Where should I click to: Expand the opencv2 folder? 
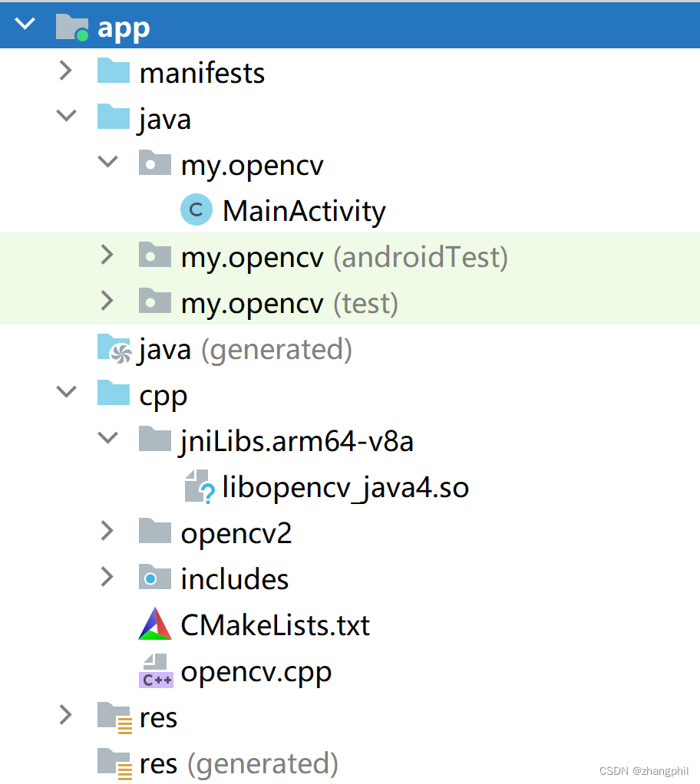(107, 532)
